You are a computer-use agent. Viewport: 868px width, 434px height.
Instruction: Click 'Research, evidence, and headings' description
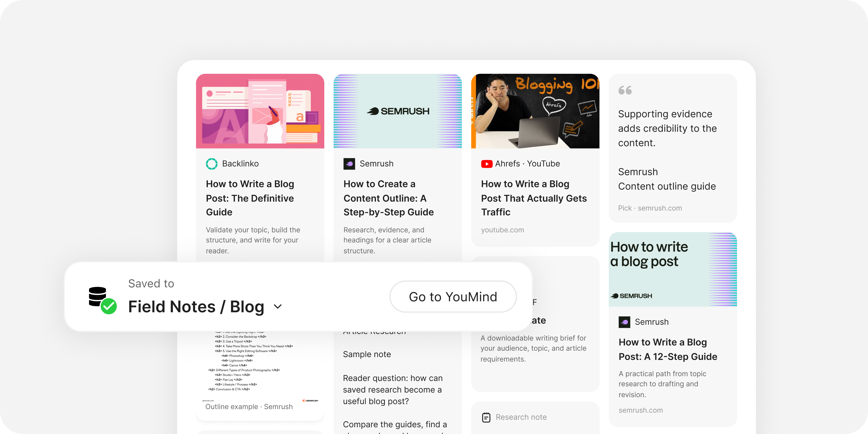click(387, 240)
